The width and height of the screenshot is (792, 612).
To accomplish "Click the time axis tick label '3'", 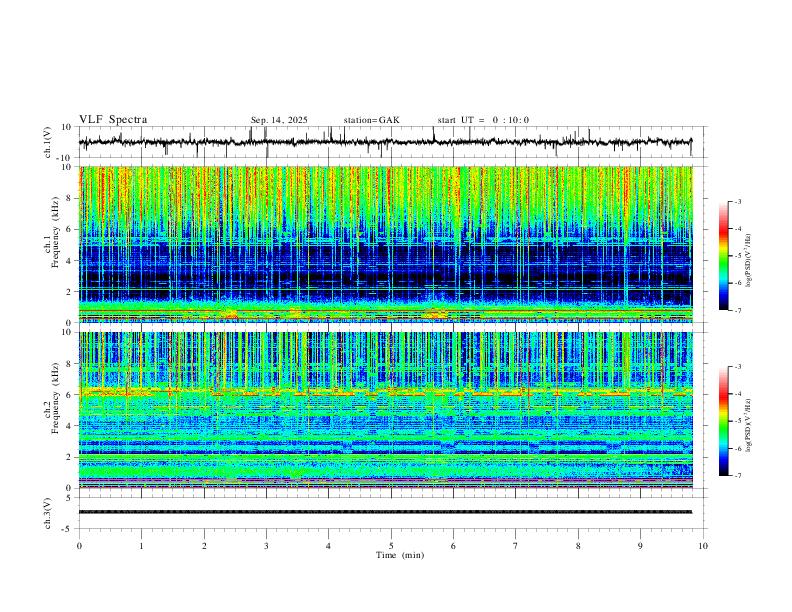I will (x=266, y=546).
